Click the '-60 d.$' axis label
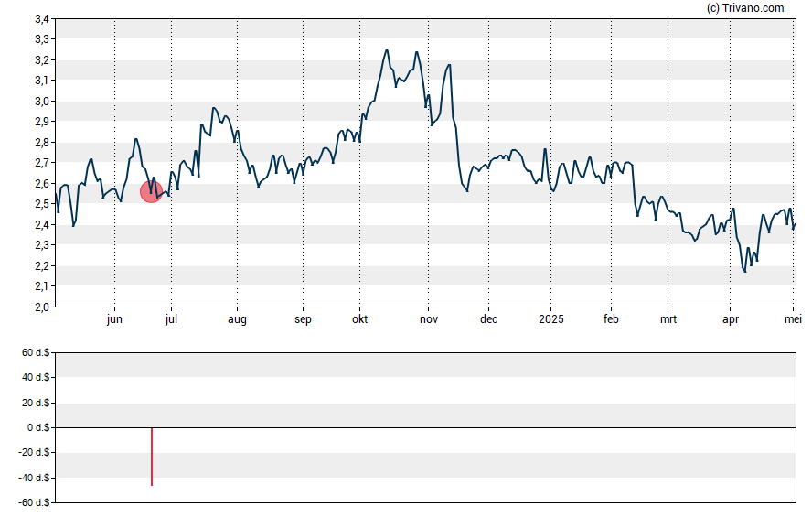The width and height of the screenshot is (812, 517). pyautogui.click(x=34, y=503)
